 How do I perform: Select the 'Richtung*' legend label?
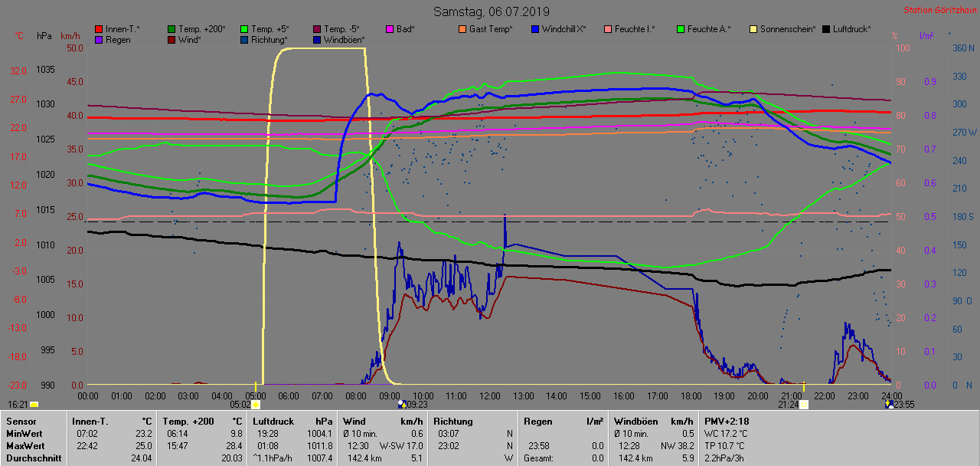click(269, 39)
